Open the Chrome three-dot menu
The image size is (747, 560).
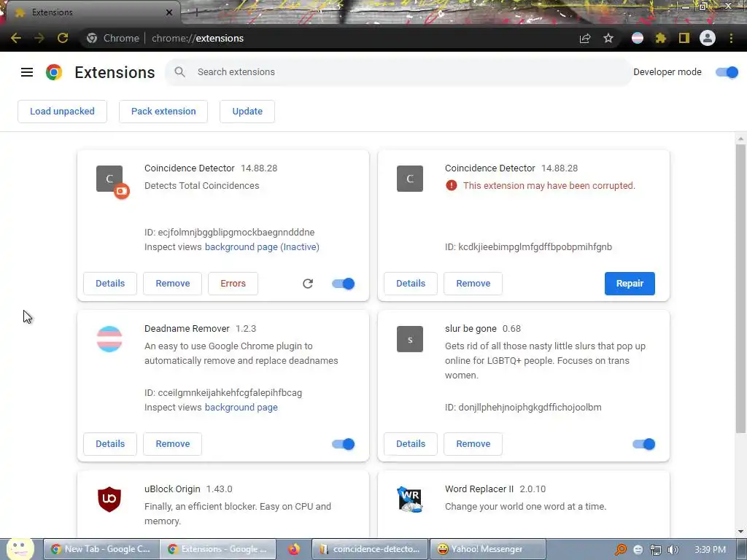pyautogui.click(x=731, y=38)
